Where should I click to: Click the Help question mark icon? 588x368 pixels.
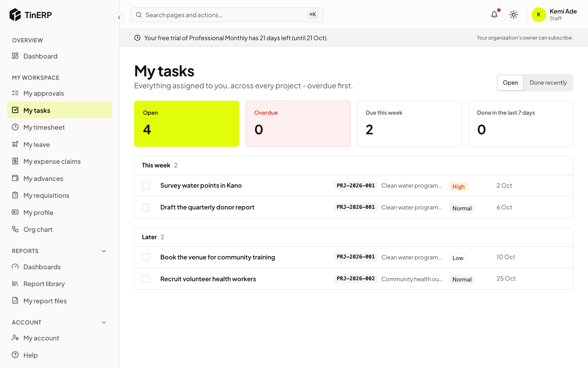pos(15,355)
